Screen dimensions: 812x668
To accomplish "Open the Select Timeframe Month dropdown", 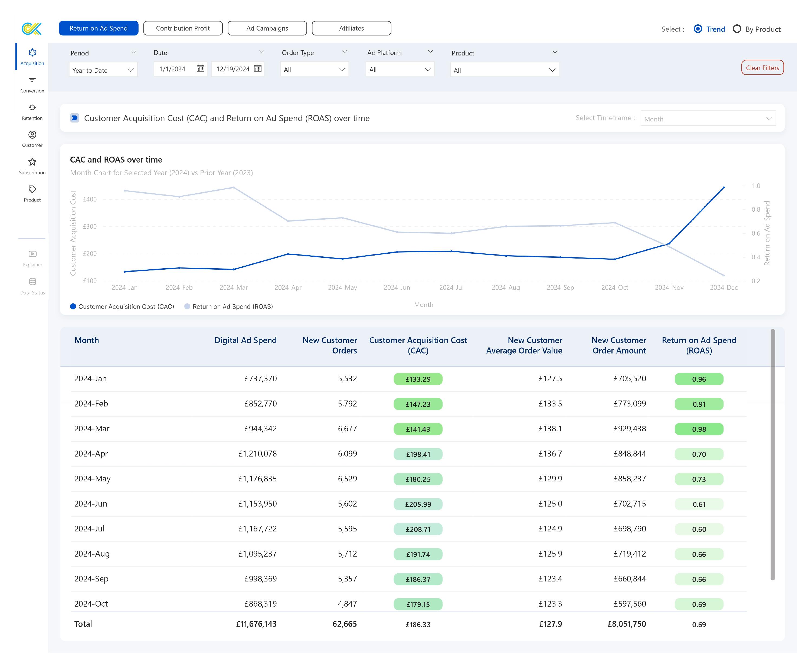I will [x=708, y=118].
